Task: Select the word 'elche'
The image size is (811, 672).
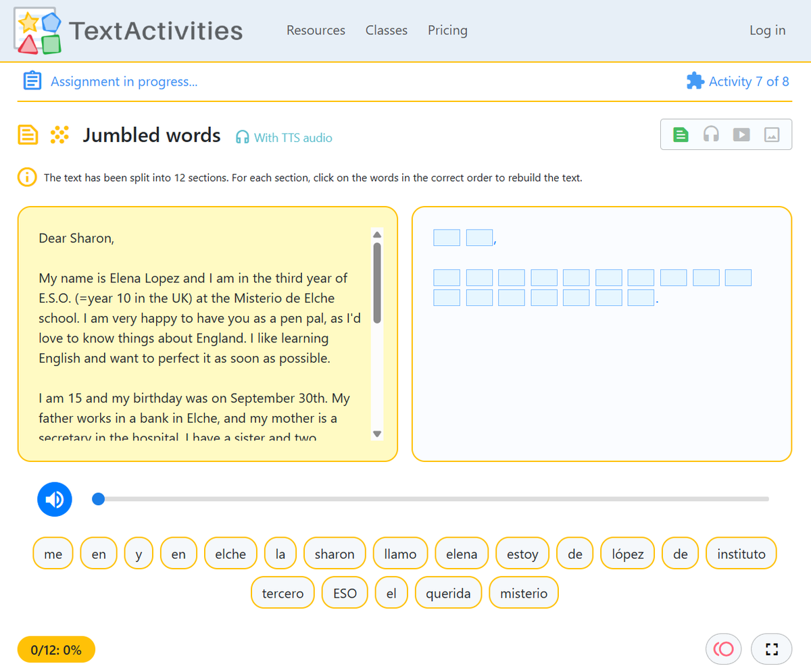Action: (x=230, y=554)
